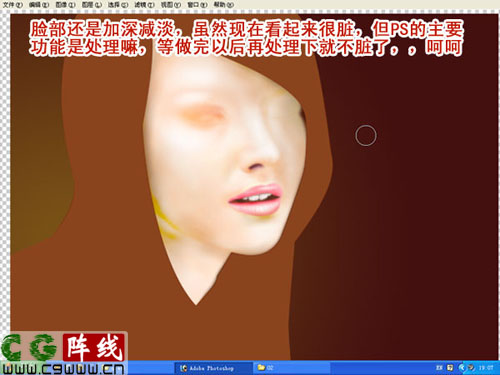500x375 pixels.
Task: Open the 文件 (File) menu
Action: click(12, 5)
